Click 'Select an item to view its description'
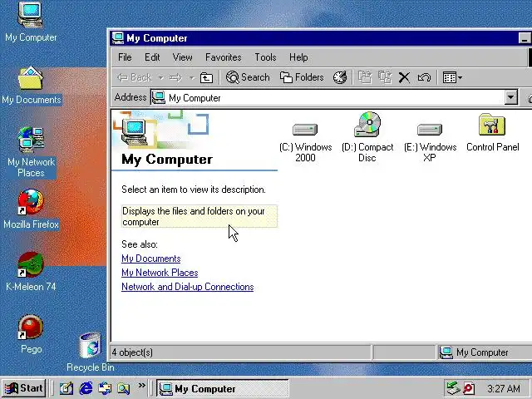 194,190
